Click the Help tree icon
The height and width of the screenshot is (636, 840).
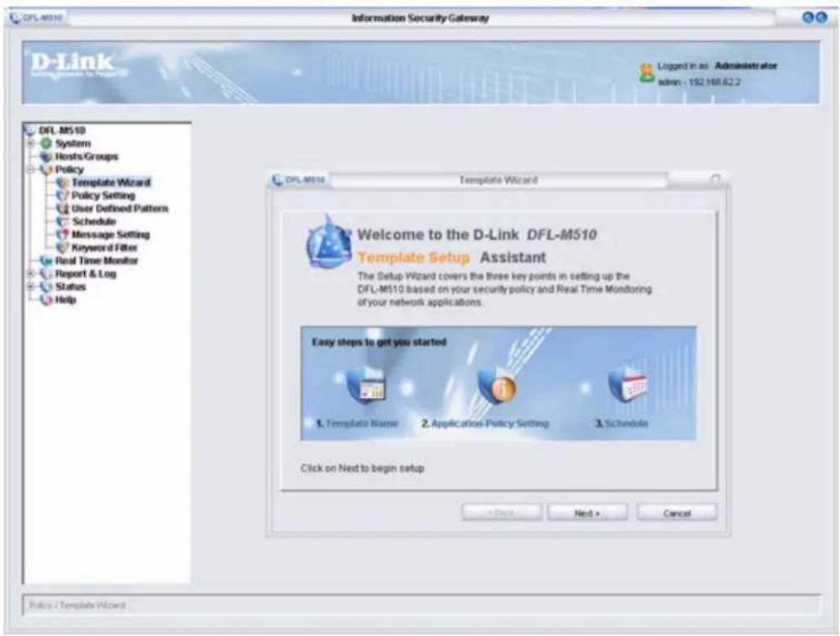coord(46,299)
